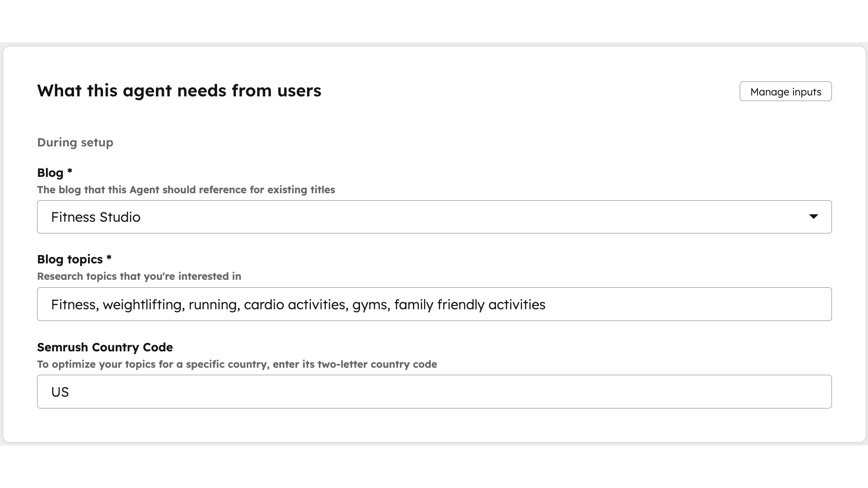Click the heading What this agent needs from users
The image size is (868, 488).
tap(179, 90)
